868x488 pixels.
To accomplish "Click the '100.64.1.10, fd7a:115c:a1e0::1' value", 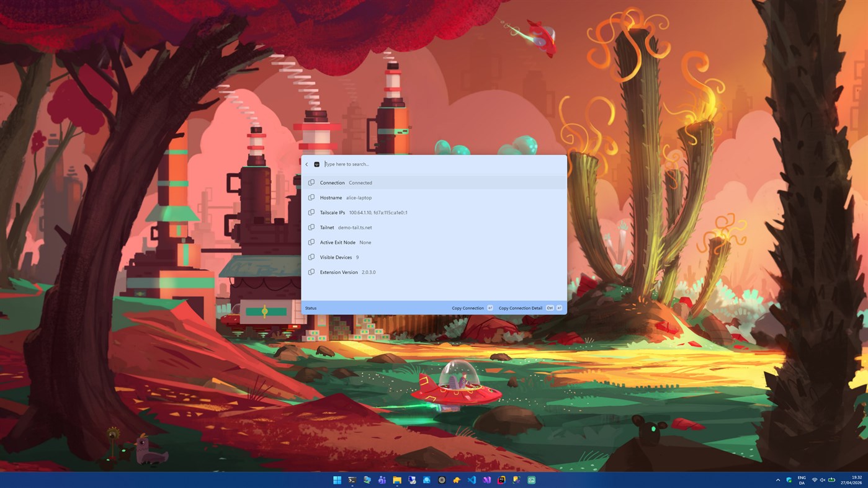I will tap(378, 213).
